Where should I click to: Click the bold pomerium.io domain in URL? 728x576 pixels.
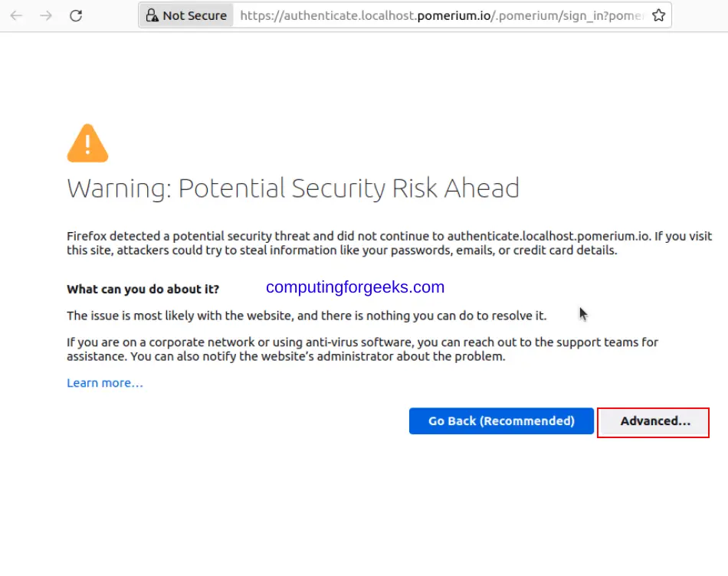[x=454, y=16]
